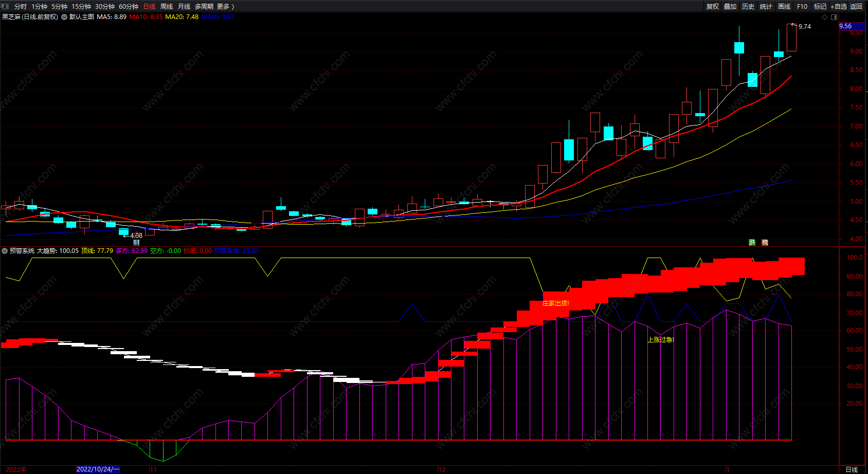Open the main chart indicator dropdown arrow
The height and width of the screenshot is (474, 868).
coord(64,17)
